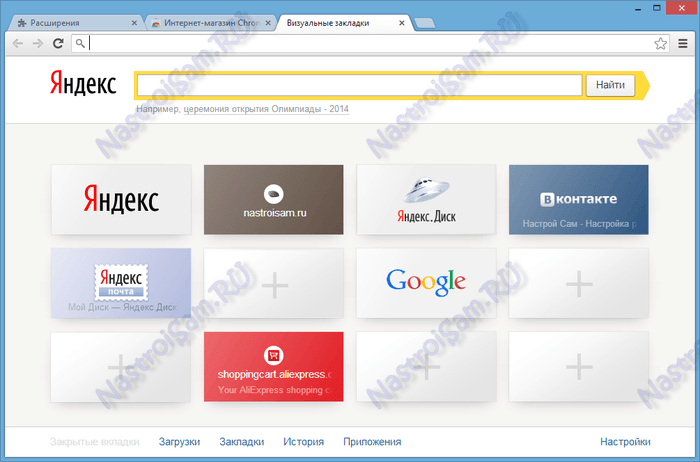Open the Закрытые вкладки link
Viewport: 700px width, 462px height.
(x=95, y=442)
